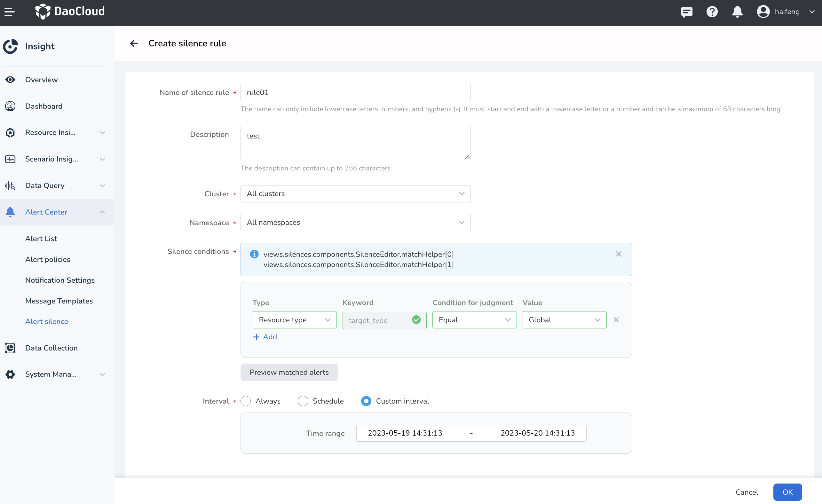Collapse the Alert Center submenu chevron

point(102,212)
